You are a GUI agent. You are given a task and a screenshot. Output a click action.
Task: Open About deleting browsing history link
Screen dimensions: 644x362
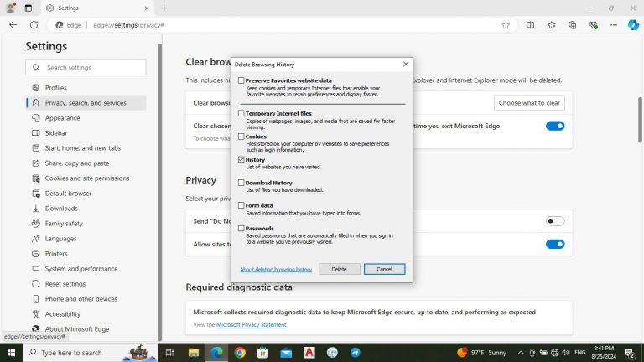coord(276,270)
